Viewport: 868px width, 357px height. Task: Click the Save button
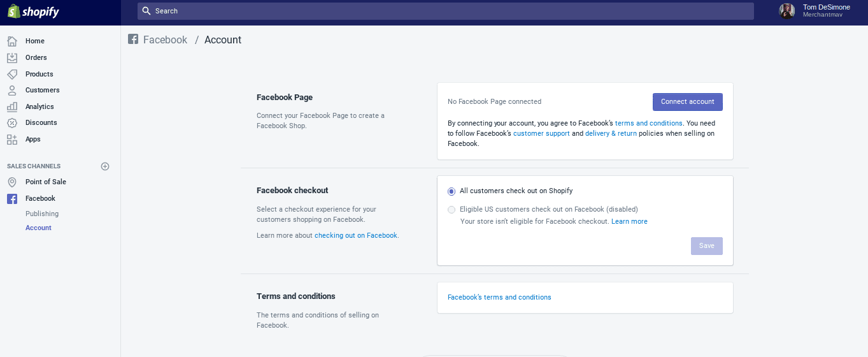point(706,246)
